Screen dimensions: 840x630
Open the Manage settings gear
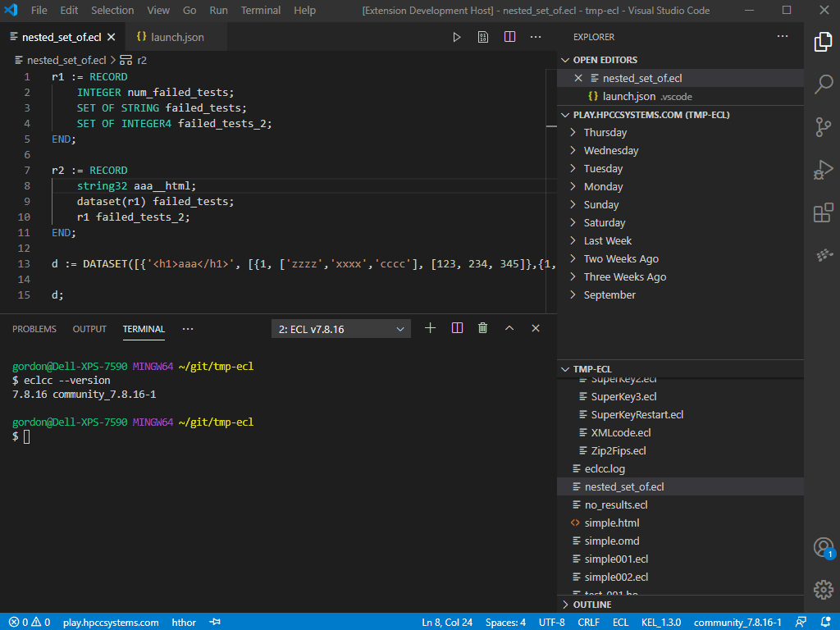point(823,589)
